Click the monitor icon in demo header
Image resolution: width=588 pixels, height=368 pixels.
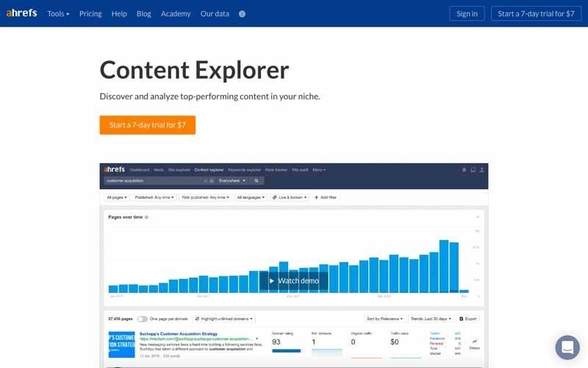[x=473, y=170]
